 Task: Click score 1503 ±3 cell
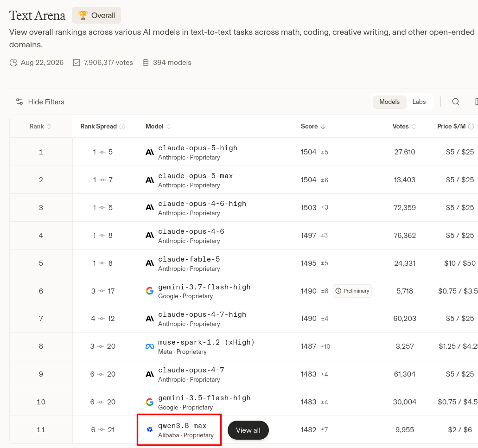pyautogui.click(x=314, y=208)
